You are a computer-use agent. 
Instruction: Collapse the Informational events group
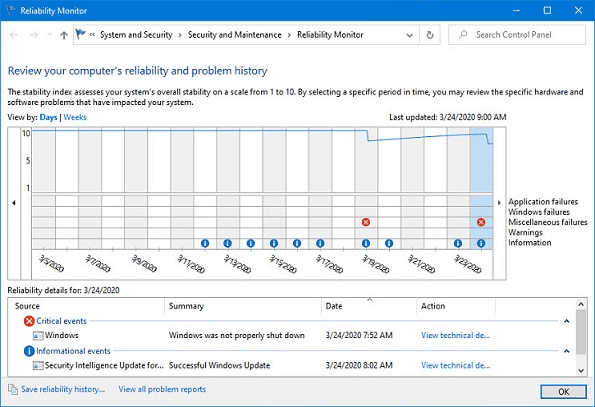[x=567, y=351]
